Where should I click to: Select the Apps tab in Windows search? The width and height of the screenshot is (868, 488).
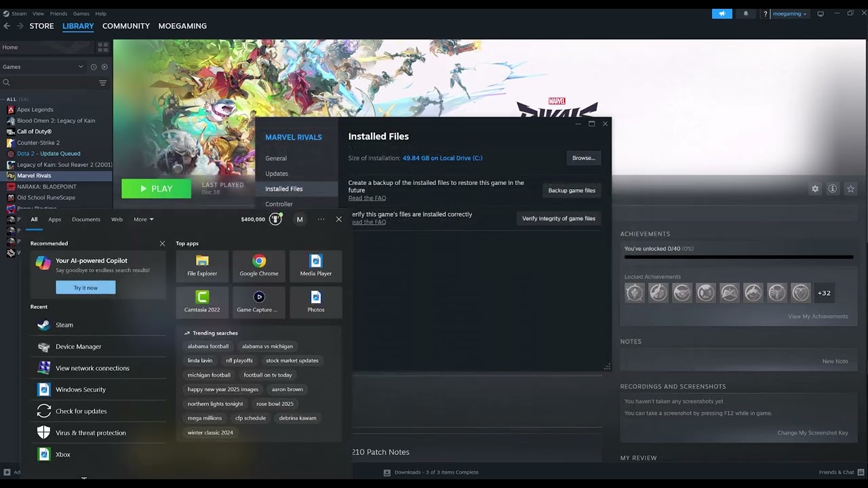pyautogui.click(x=54, y=219)
